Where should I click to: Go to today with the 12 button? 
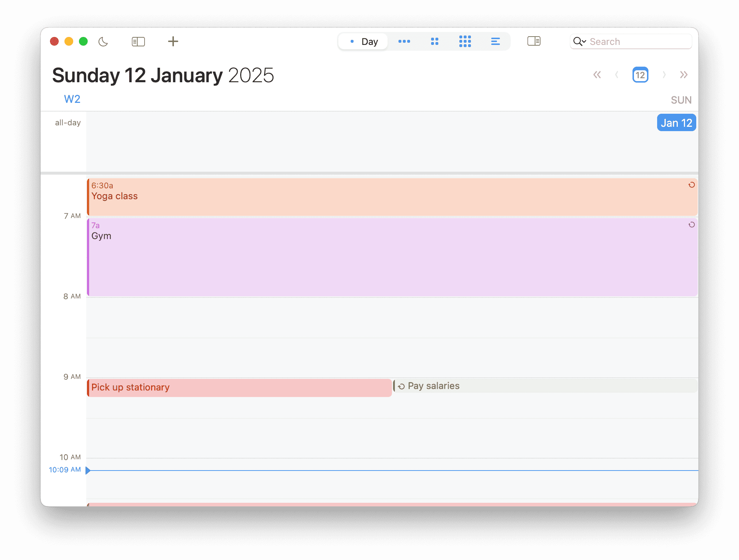pos(640,75)
